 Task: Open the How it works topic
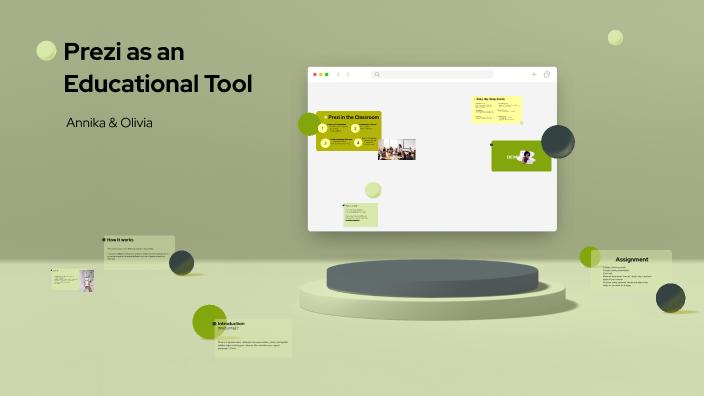(139, 253)
